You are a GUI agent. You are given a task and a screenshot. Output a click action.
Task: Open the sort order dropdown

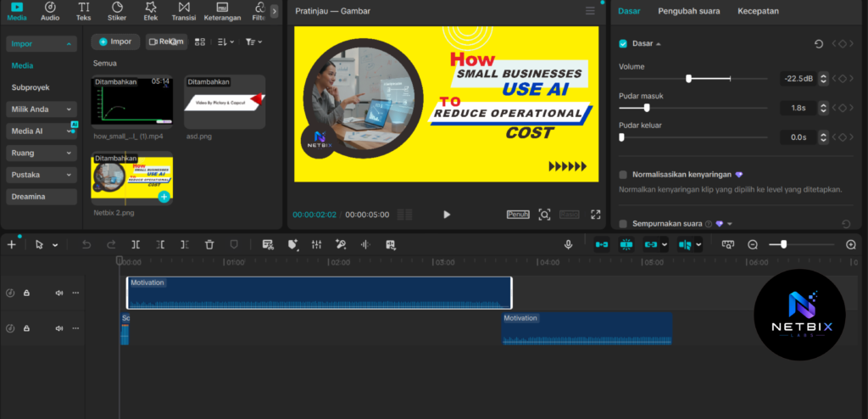point(225,42)
